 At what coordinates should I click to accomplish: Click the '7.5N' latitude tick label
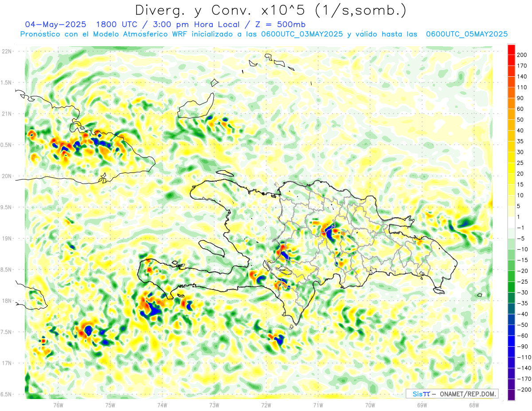[x=7, y=332]
